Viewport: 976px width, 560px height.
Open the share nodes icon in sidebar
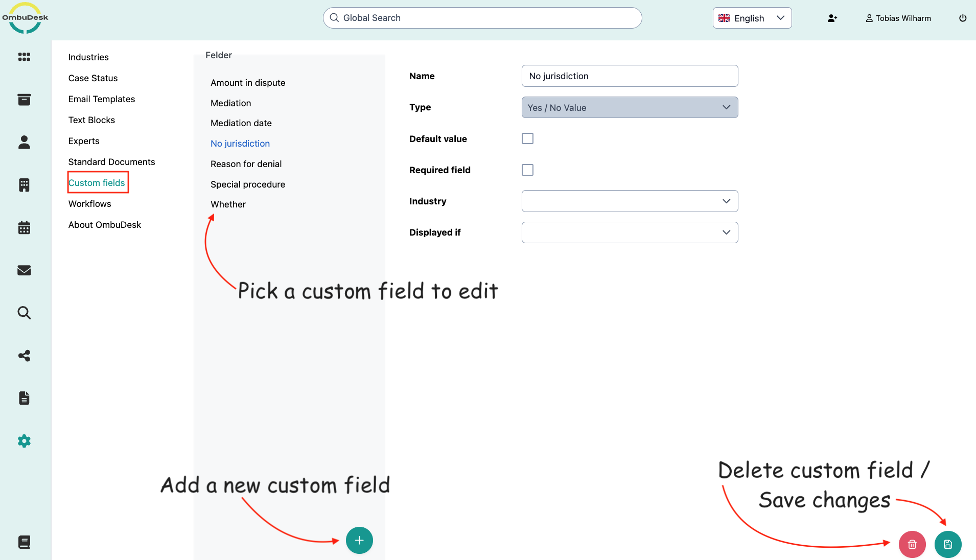click(24, 356)
